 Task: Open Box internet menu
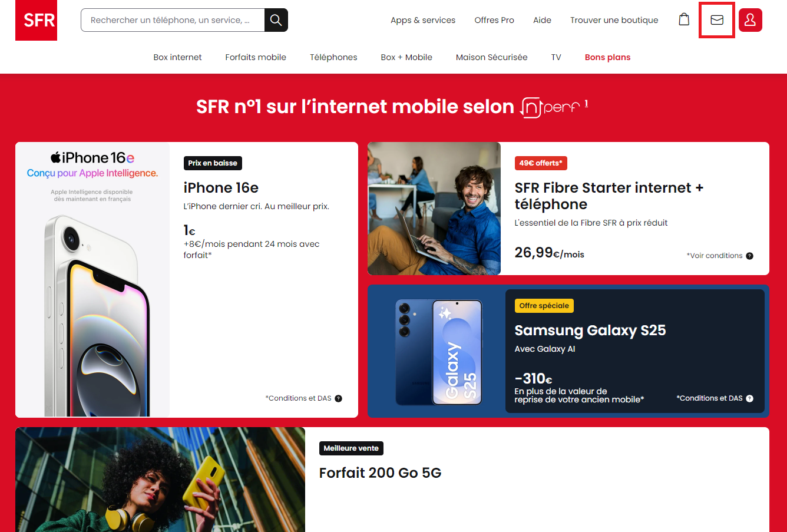177,57
